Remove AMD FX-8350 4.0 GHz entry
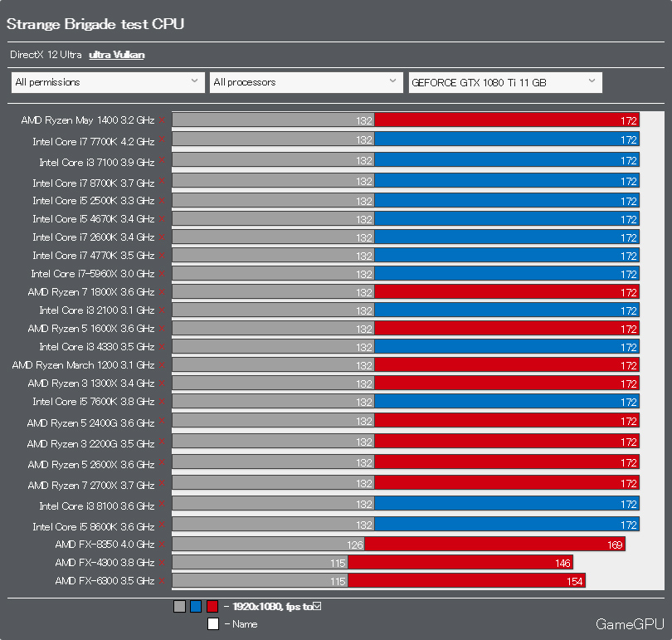This screenshot has width=672, height=640. 162,544
